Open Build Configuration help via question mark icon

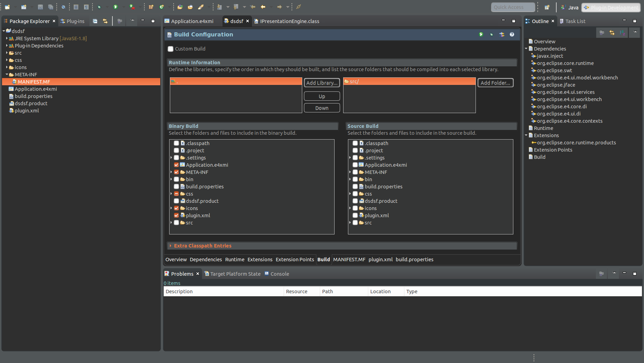512,34
